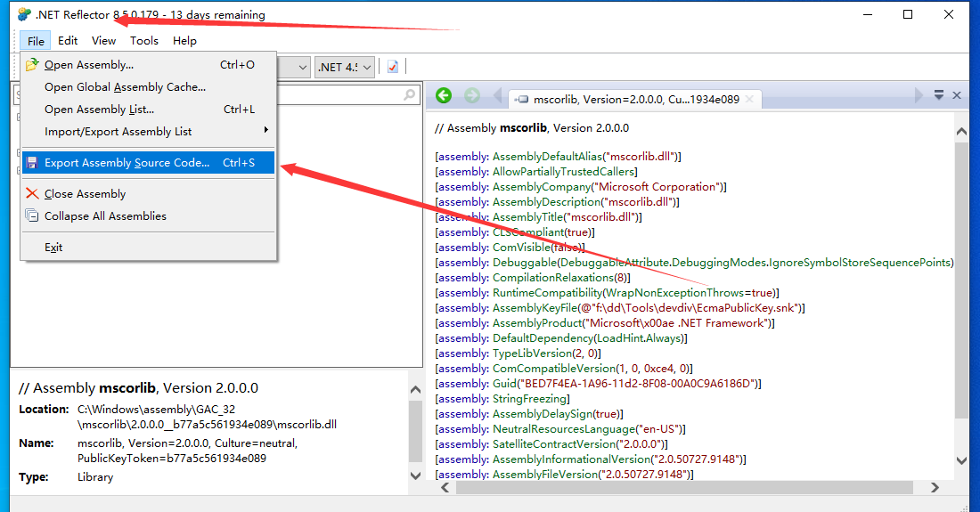Click AssemblyDefaultAlias attribute link
The width and height of the screenshot is (980, 512).
point(547,157)
